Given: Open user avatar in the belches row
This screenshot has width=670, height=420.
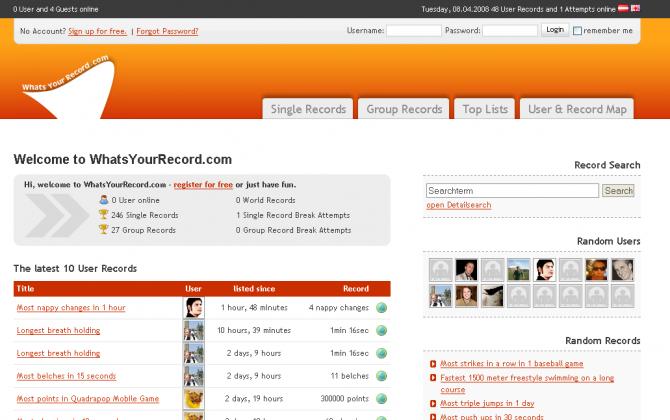Looking at the screenshot, I should (x=194, y=376).
